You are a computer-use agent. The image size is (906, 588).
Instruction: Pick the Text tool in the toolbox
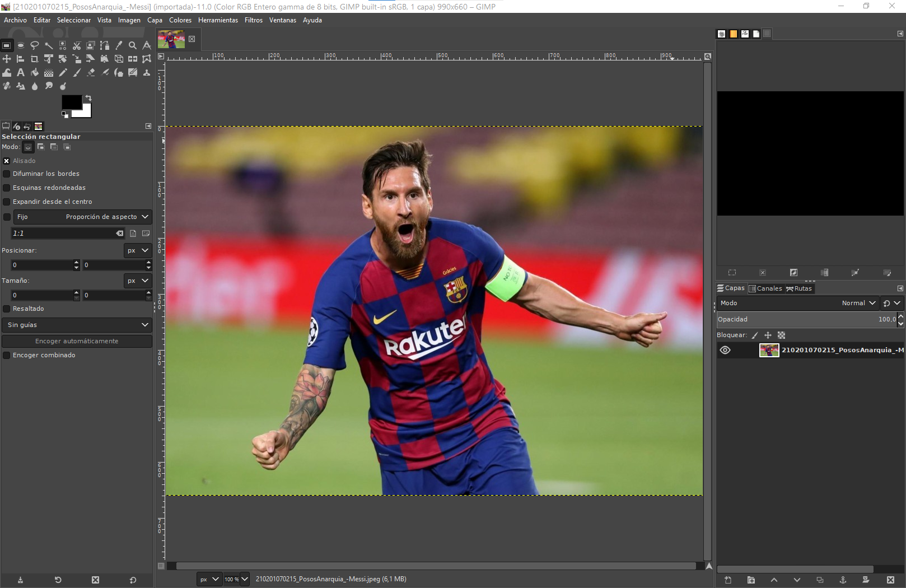click(x=21, y=72)
